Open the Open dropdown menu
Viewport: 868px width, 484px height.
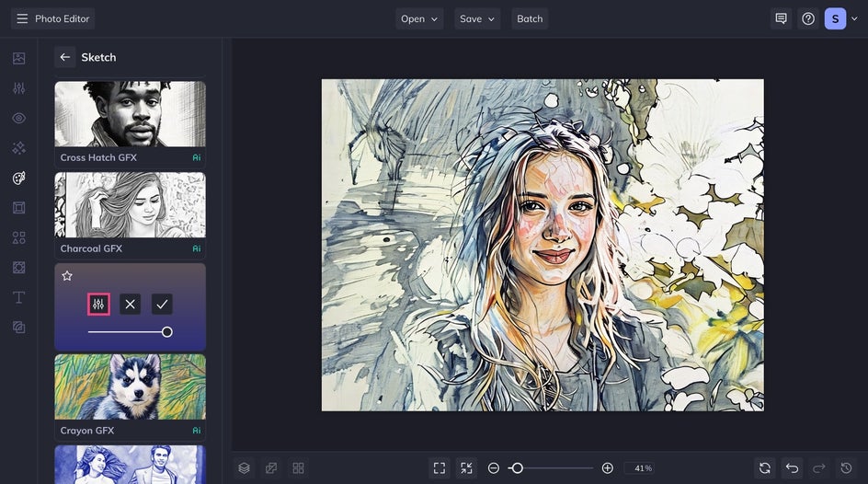[x=419, y=18]
